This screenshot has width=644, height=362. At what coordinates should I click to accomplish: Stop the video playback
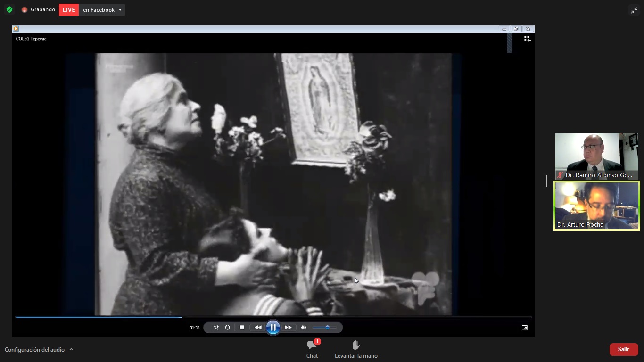(x=242, y=328)
